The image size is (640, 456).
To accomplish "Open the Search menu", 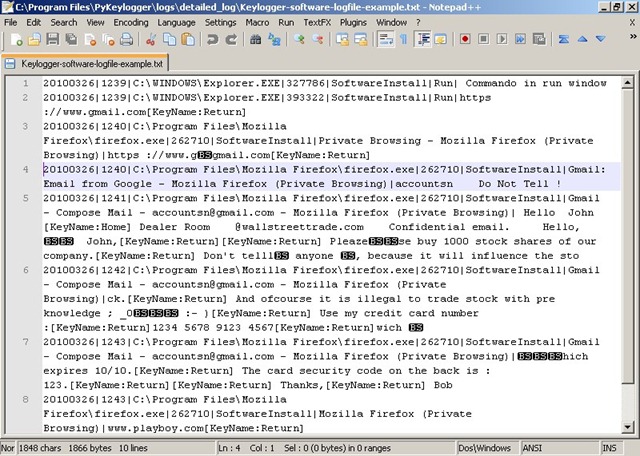I will 64,22.
